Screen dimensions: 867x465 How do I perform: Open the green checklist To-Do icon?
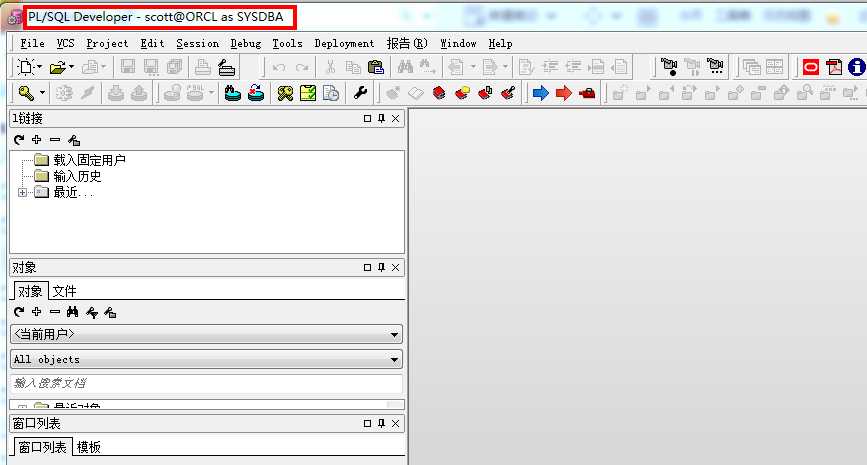click(x=307, y=93)
